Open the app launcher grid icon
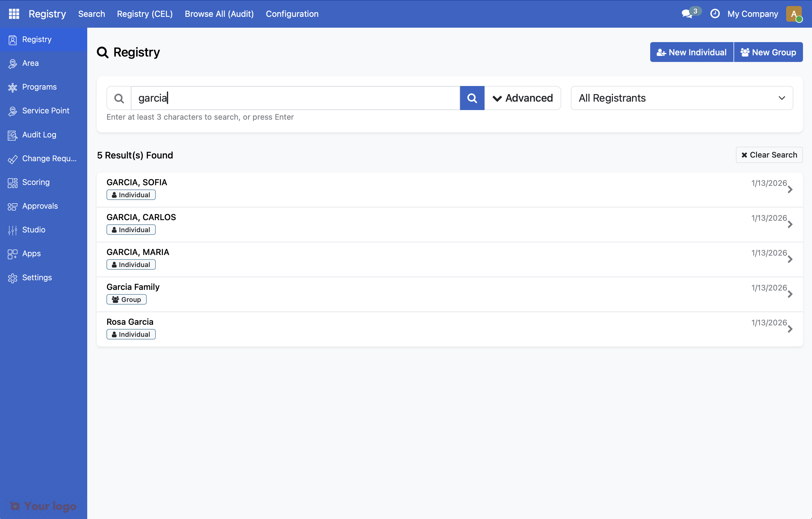 (x=14, y=14)
